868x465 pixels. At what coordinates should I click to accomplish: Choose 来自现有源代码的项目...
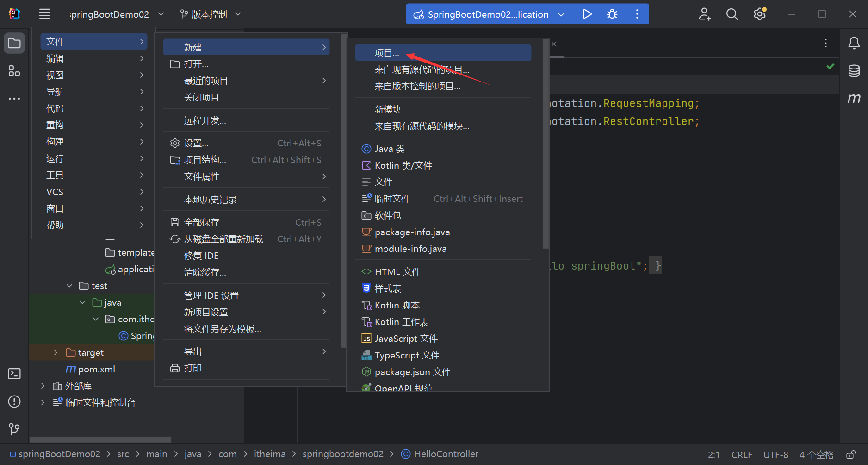pos(443,69)
